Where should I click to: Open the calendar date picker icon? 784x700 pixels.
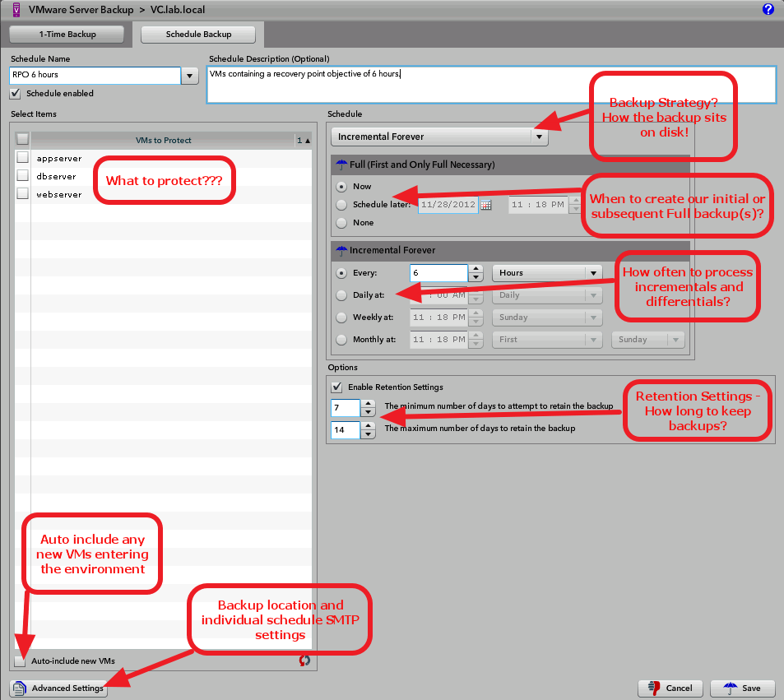[x=485, y=205]
